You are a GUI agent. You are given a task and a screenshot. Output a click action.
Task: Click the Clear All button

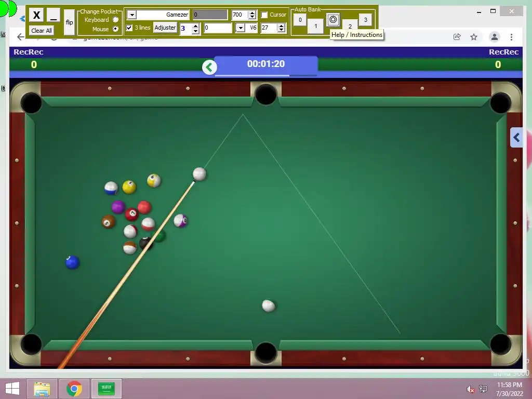(x=42, y=31)
